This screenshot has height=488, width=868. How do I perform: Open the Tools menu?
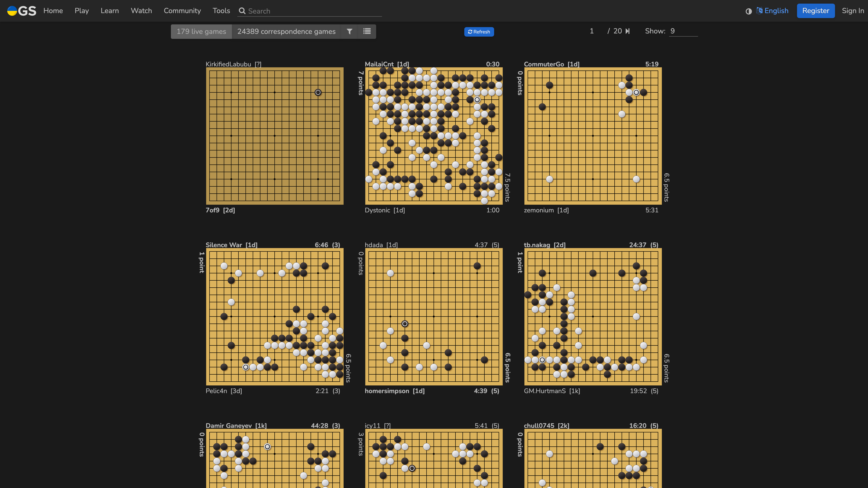click(221, 11)
